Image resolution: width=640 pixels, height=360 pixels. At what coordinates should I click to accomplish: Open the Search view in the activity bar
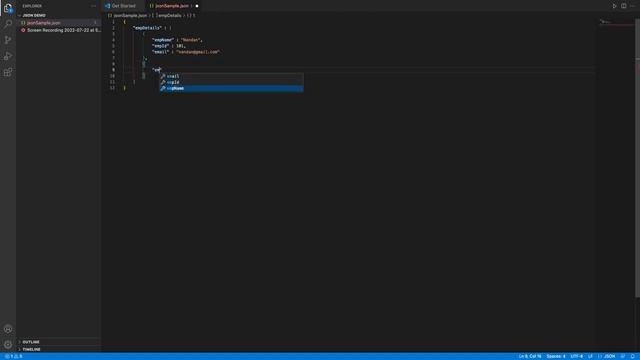(8, 23)
